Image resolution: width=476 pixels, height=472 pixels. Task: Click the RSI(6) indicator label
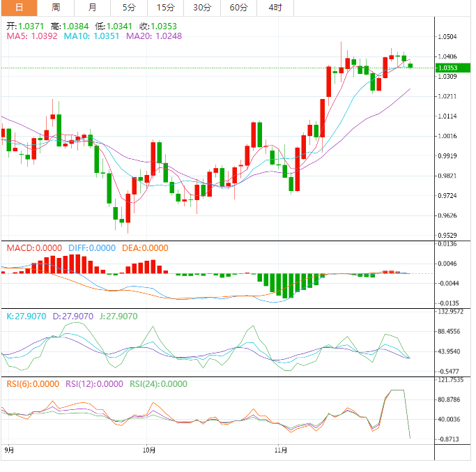[x=33, y=384]
